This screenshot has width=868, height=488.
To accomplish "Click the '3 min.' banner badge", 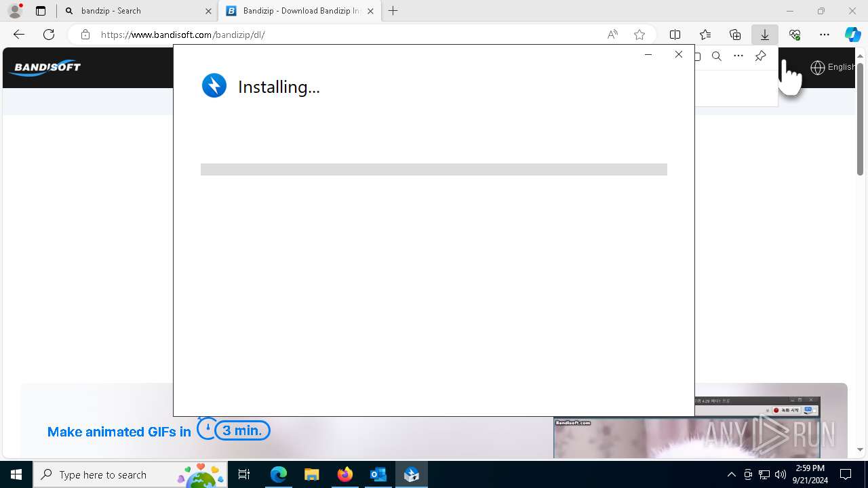I will (242, 430).
